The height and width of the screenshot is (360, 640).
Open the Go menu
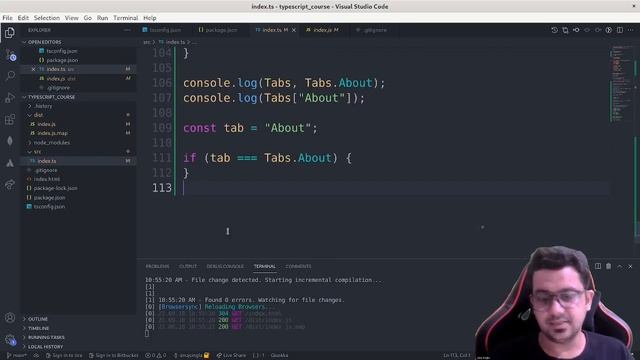(88, 18)
